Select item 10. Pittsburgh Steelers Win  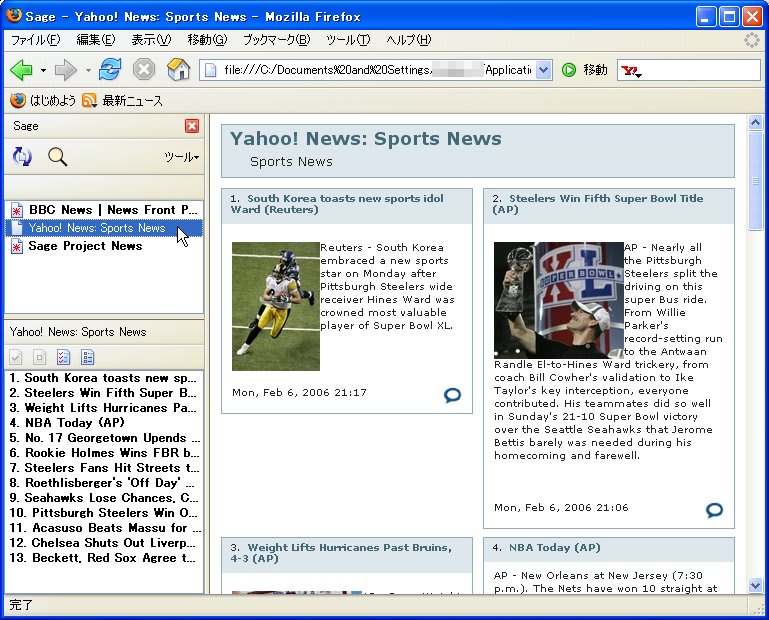[x=104, y=513]
